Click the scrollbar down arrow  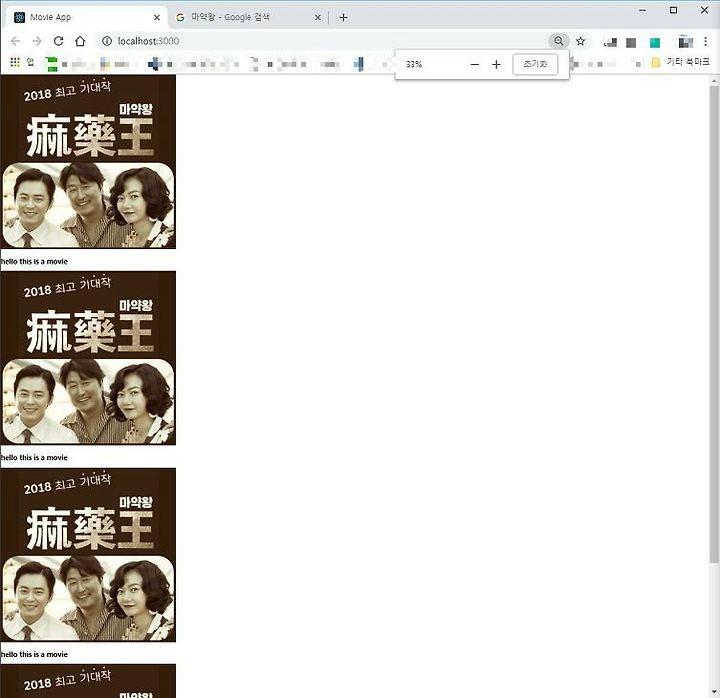tap(714, 692)
